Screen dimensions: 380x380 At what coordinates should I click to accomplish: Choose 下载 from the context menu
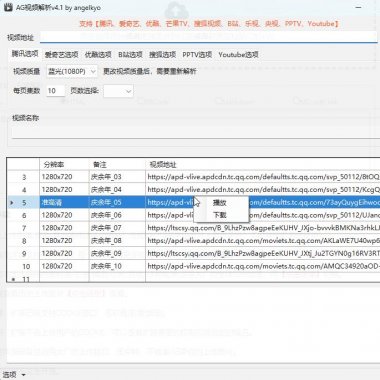click(x=220, y=215)
